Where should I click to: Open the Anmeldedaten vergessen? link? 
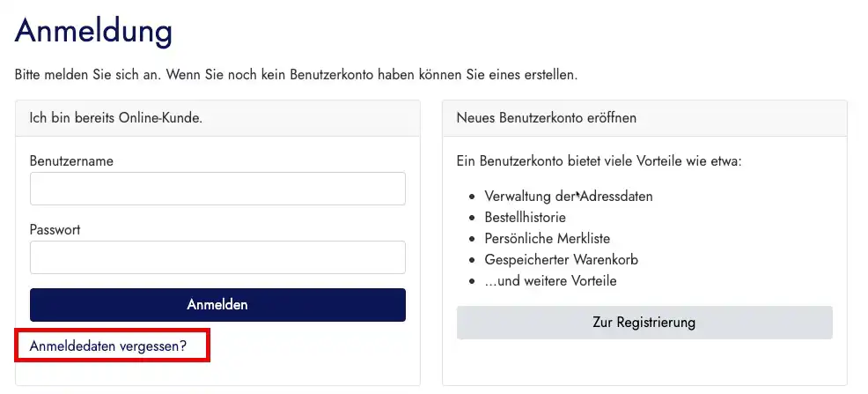point(108,346)
